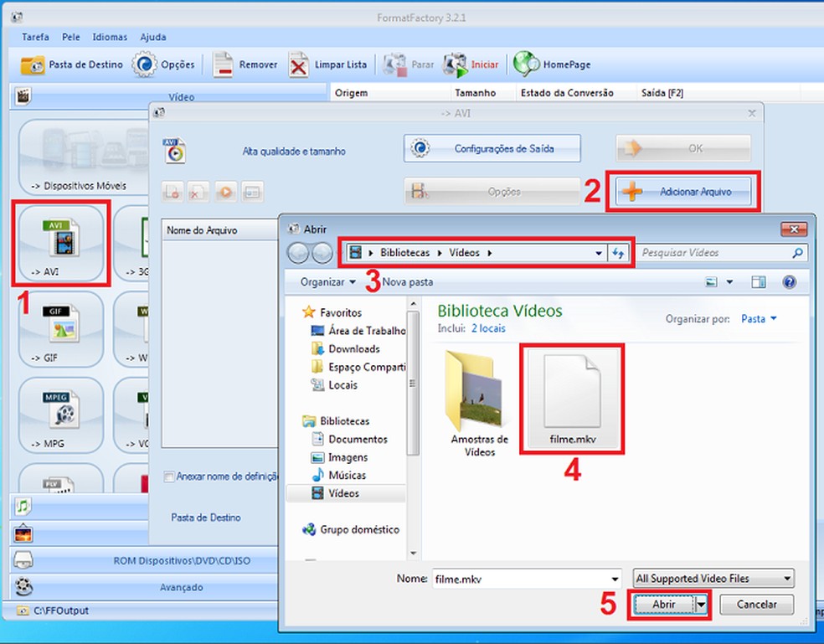Toggle the preview pane icon
Image resolution: width=824 pixels, height=644 pixels.
tap(759, 282)
